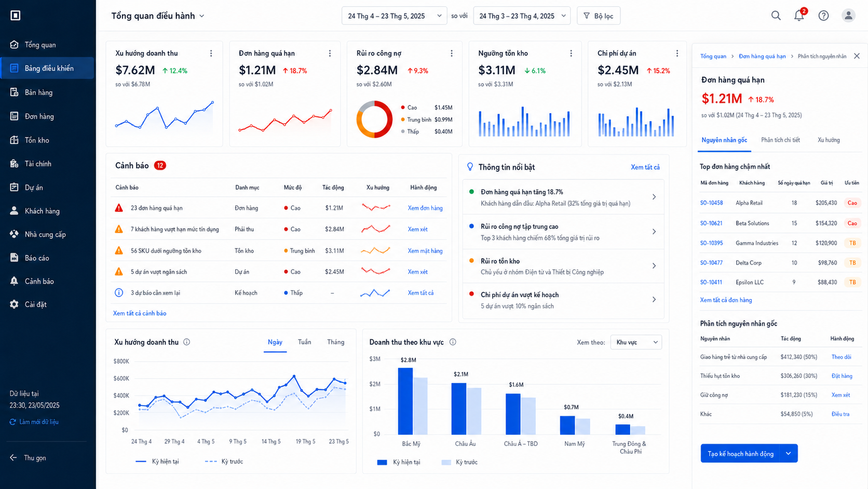Click info icon beside Xu hướng doanh thu chart
The height and width of the screenshot is (489, 868).
[x=187, y=342]
